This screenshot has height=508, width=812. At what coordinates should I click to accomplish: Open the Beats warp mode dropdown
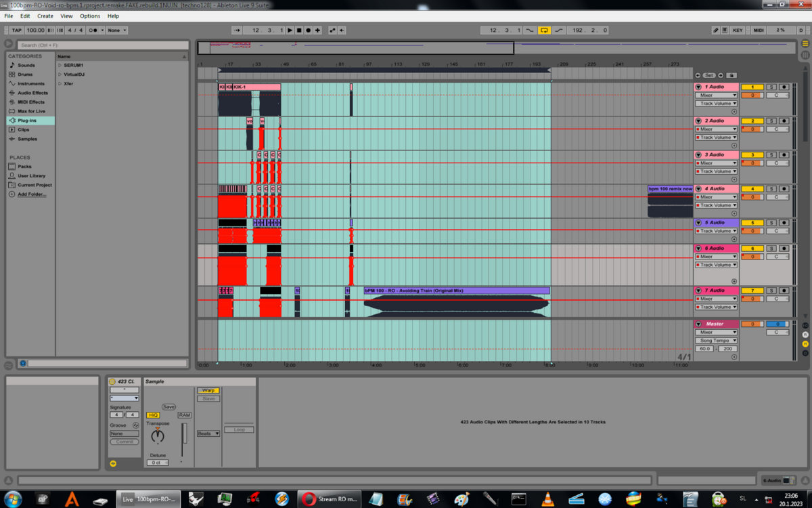point(208,433)
